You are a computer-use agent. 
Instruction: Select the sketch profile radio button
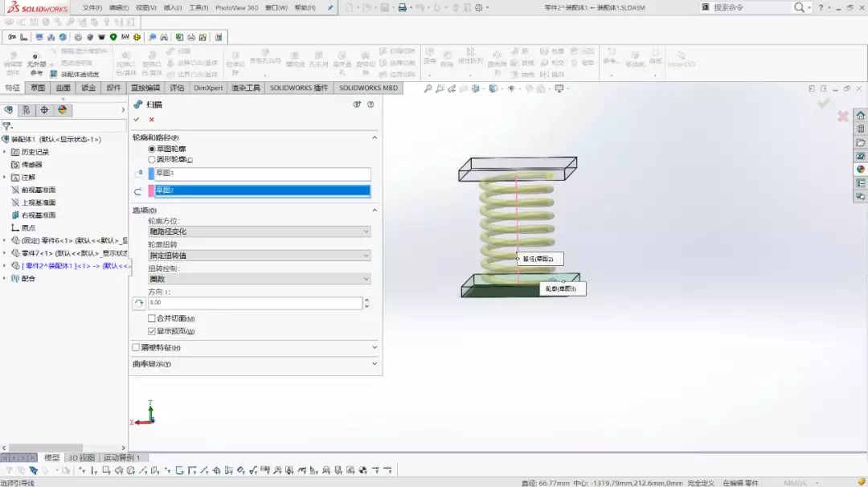point(152,149)
